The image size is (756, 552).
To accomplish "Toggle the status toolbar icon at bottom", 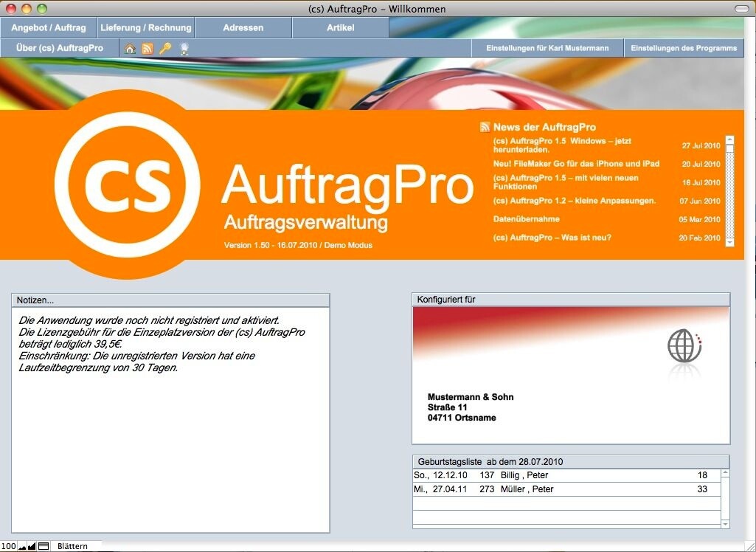I will [x=44, y=546].
